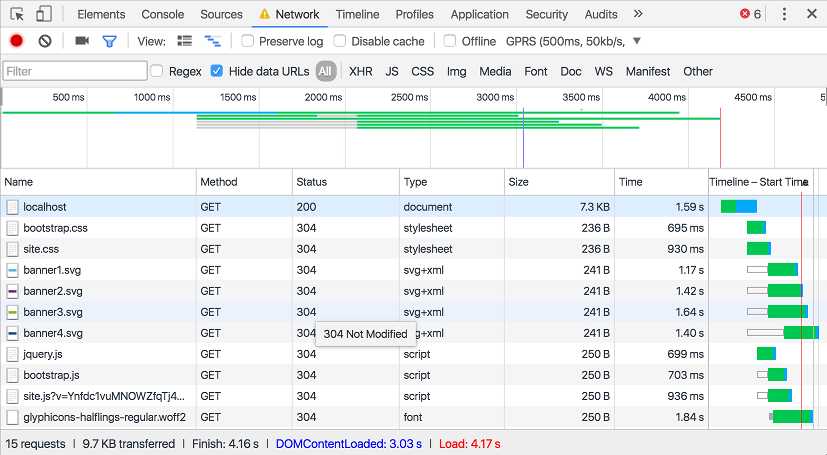Clear the network log with the ban icon
Image resolution: width=827 pixels, height=455 pixels.
pyautogui.click(x=45, y=41)
